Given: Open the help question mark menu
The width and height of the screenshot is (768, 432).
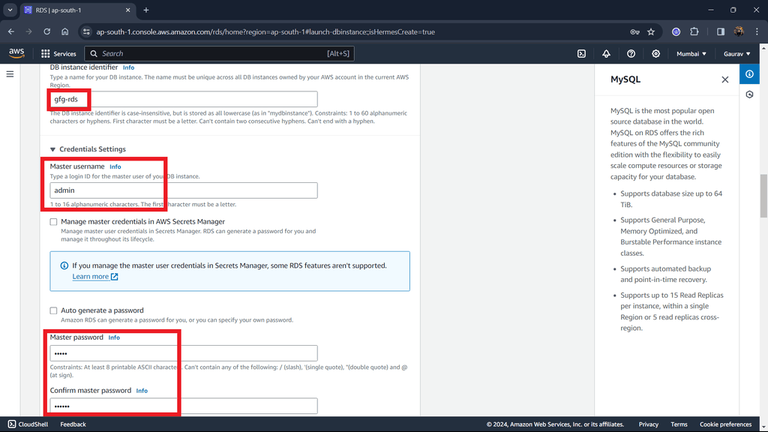Looking at the screenshot, I should coord(631,54).
